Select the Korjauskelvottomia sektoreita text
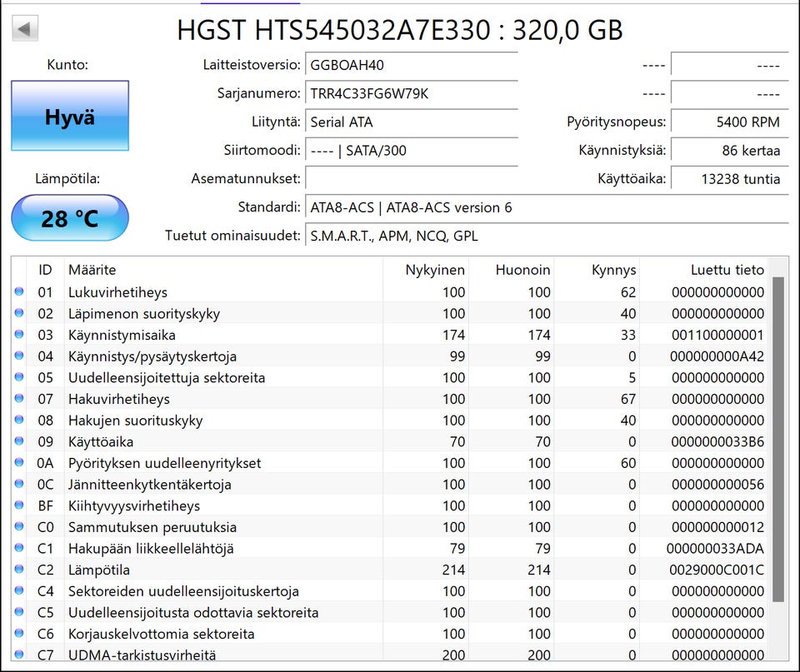 tap(161, 634)
